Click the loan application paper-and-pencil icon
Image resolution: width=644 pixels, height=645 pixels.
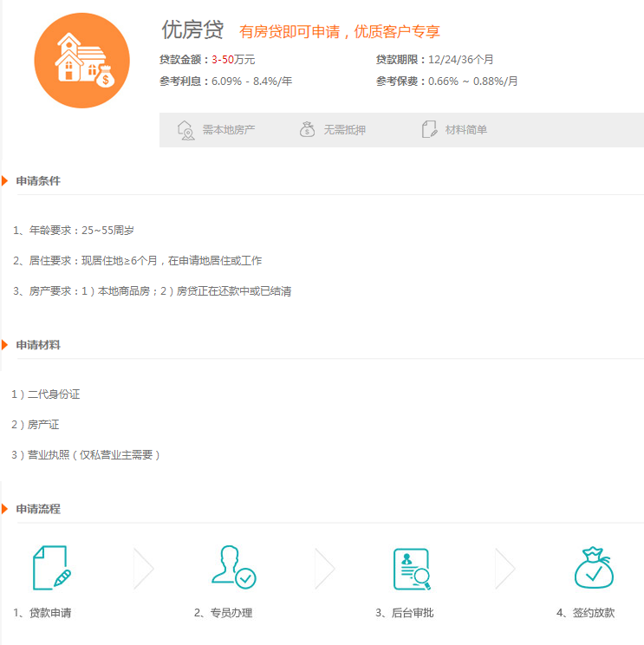52,568
